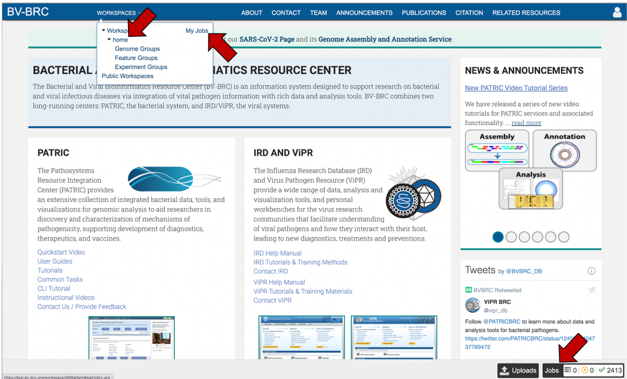
Task: Click the Twitter bird icon
Action: point(592,290)
